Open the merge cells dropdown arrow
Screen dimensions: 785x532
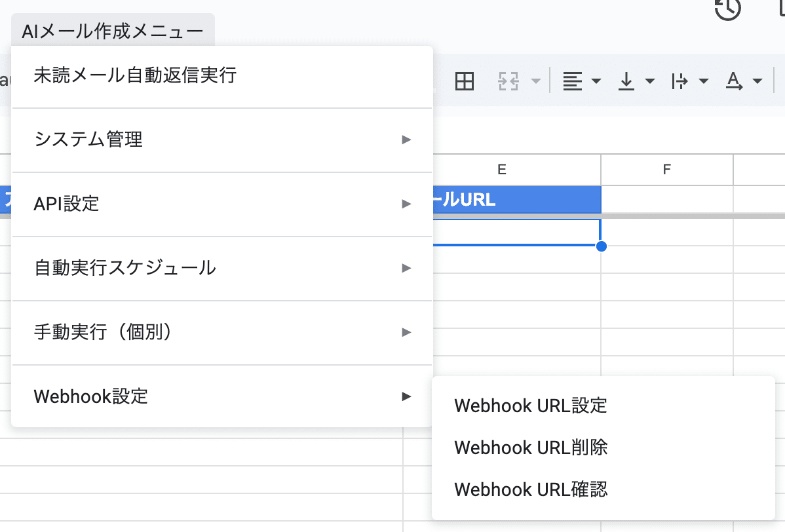pos(536,82)
